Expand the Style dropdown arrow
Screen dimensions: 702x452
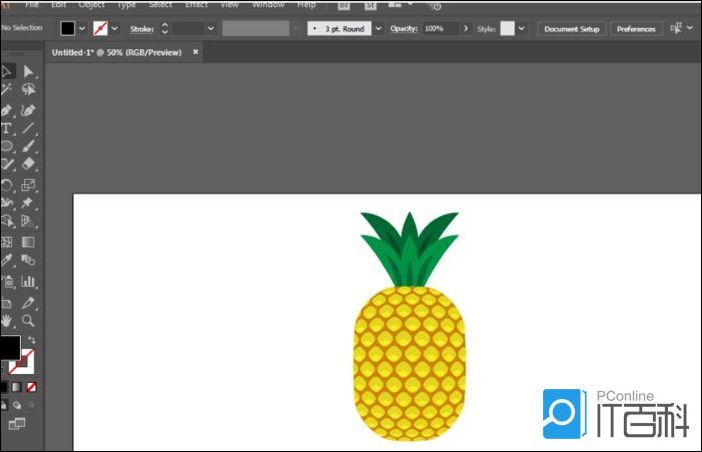click(522, 29)
